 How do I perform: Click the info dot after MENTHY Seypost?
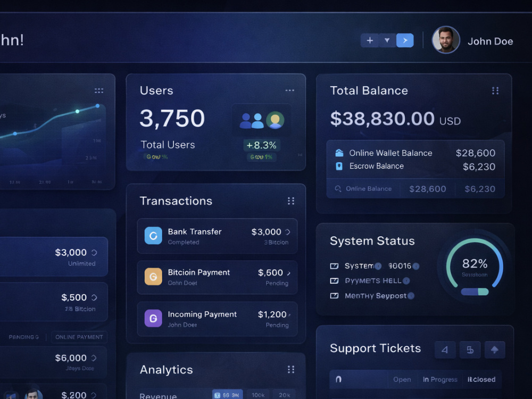click(x=411, y=296)
